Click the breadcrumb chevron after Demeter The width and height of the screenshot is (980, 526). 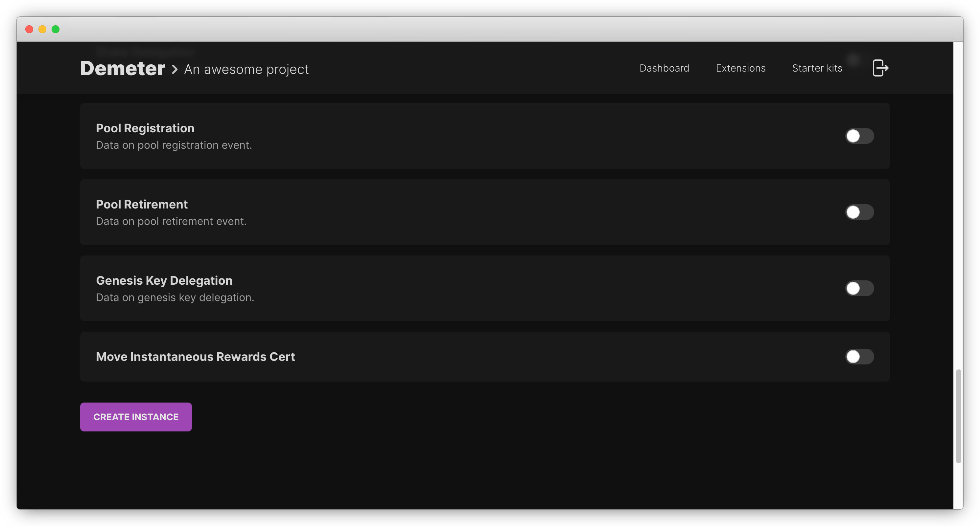pos(175,69)
